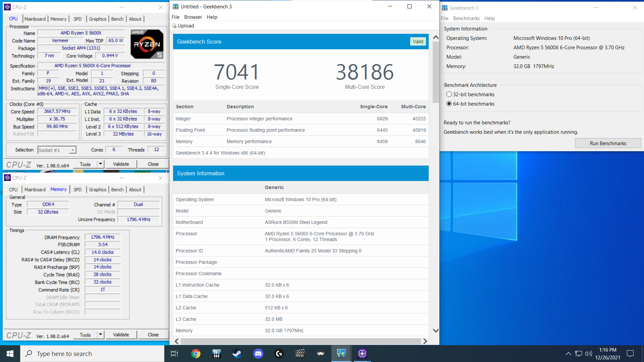
Task: Click Validate button in top CPU-Z
Action: pos(121,164)
